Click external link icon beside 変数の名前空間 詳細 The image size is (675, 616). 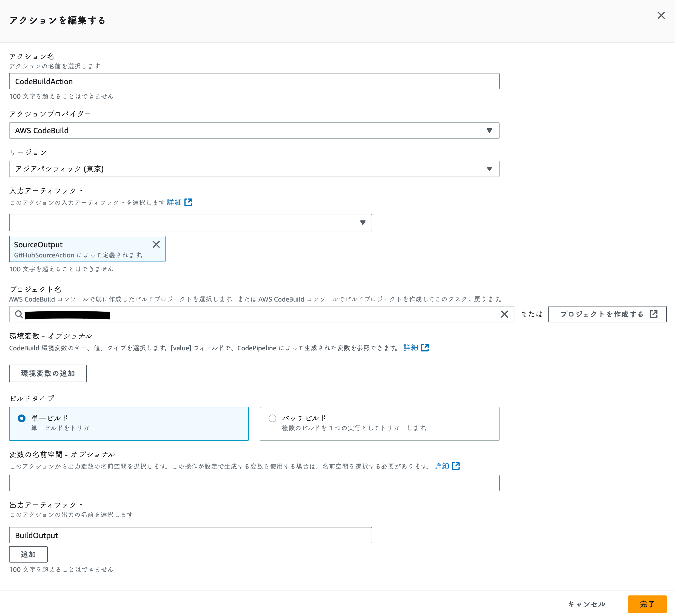click(x=456, y=465)
